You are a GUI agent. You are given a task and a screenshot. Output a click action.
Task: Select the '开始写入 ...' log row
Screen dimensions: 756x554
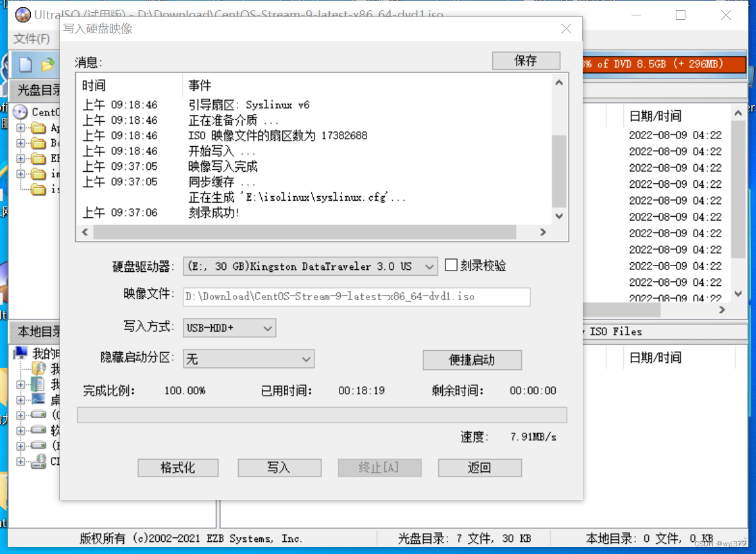(x=222, y=151)
